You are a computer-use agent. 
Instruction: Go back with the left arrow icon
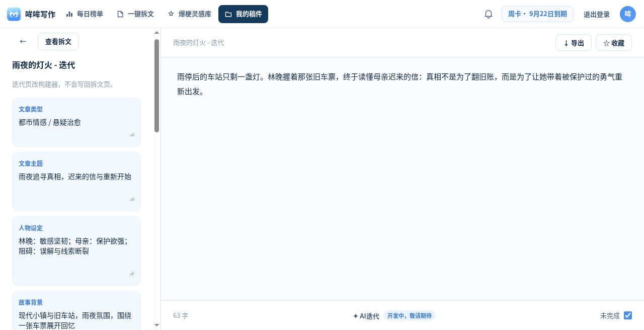[23, 42]
